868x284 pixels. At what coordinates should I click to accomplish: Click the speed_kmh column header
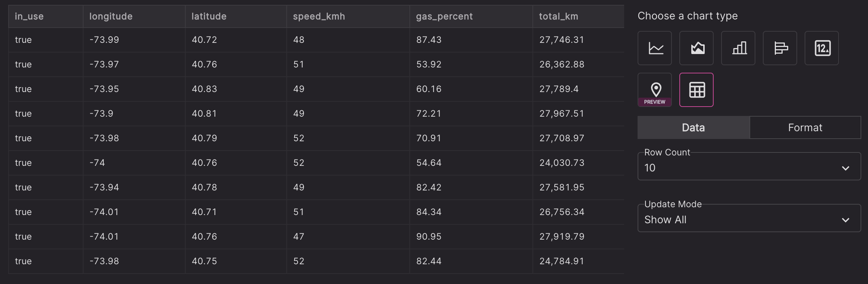click(x=319, y=16)
